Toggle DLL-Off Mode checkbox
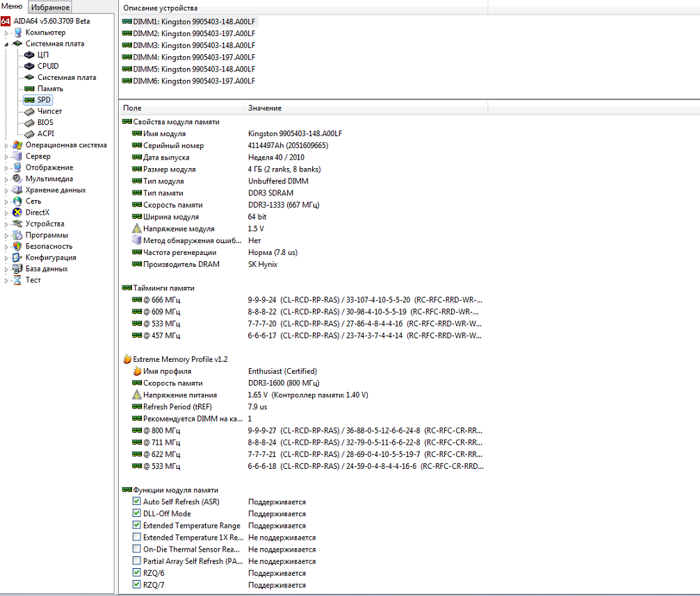Viewport: 700px width, 596px height. 137,513
